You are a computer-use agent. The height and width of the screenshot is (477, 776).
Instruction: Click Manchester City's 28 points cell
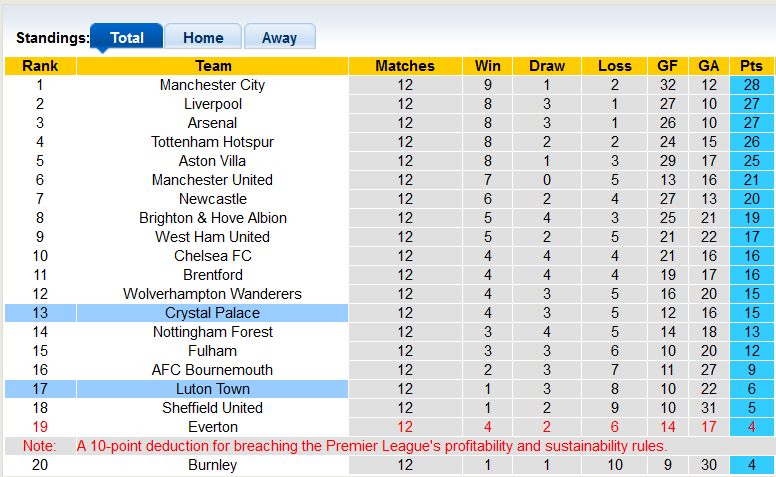751,85
